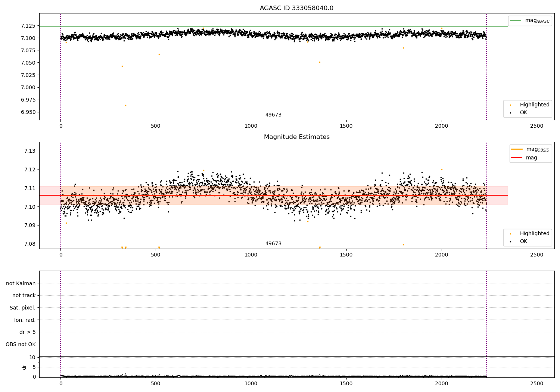This screenshot has width=560, height=392.
Task: Click the red mag line in the Magnitude Estimates plot
Action: tap(273, 195)
